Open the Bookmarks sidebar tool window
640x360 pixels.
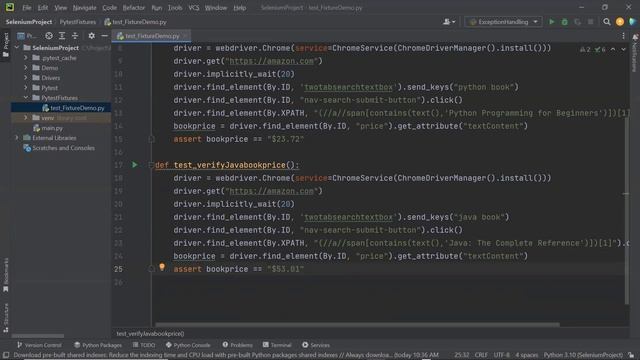click(5, 275)
